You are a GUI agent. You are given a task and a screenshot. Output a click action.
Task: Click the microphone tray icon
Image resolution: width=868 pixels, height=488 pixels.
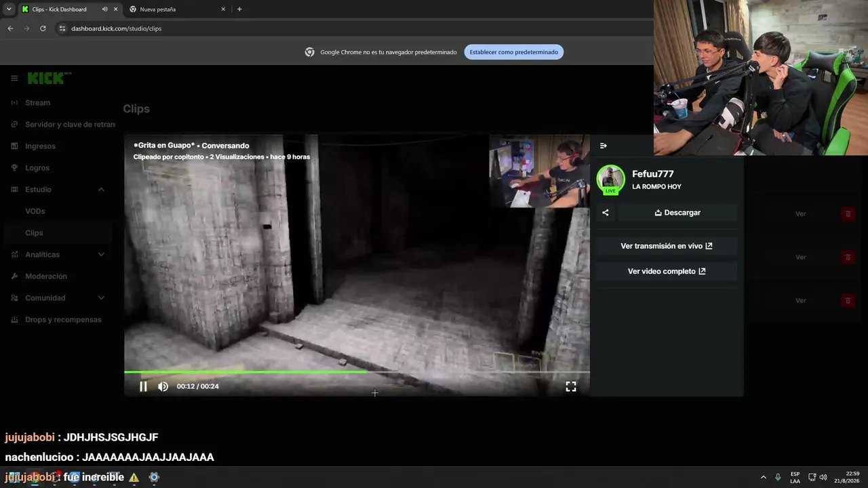(x=778, y=477)
